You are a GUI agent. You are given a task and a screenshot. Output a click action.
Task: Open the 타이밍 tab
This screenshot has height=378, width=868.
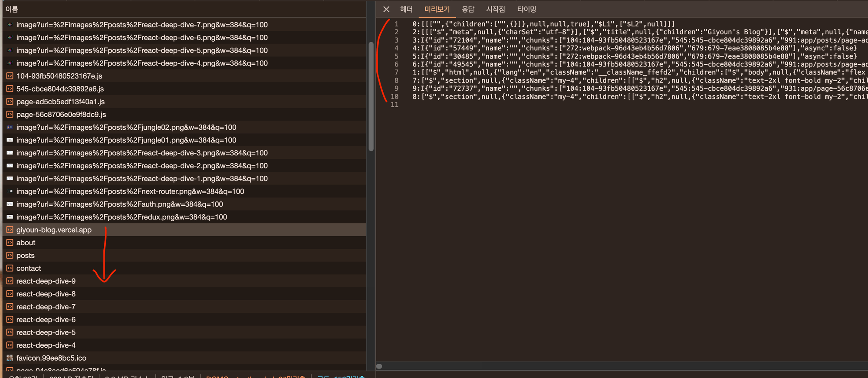point(526,9)
